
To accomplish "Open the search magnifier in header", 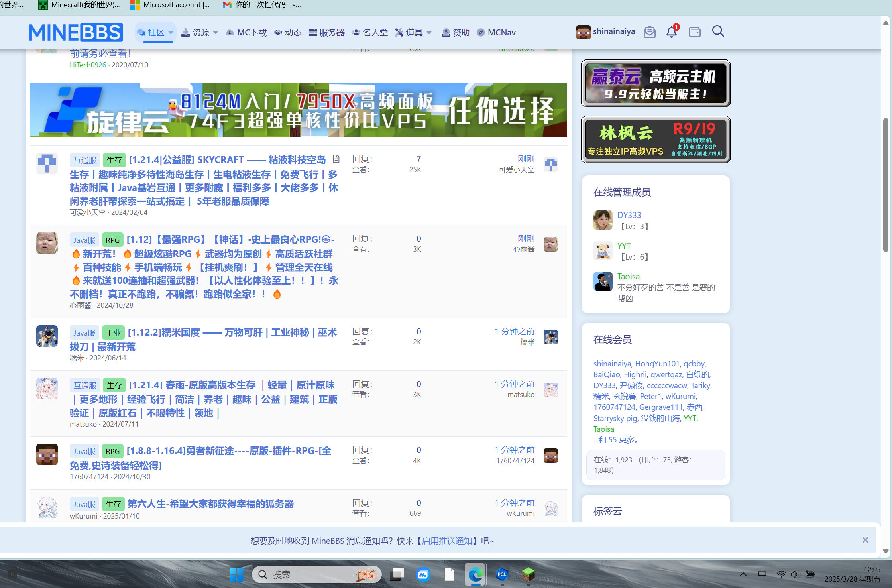I will click(718, 31).
